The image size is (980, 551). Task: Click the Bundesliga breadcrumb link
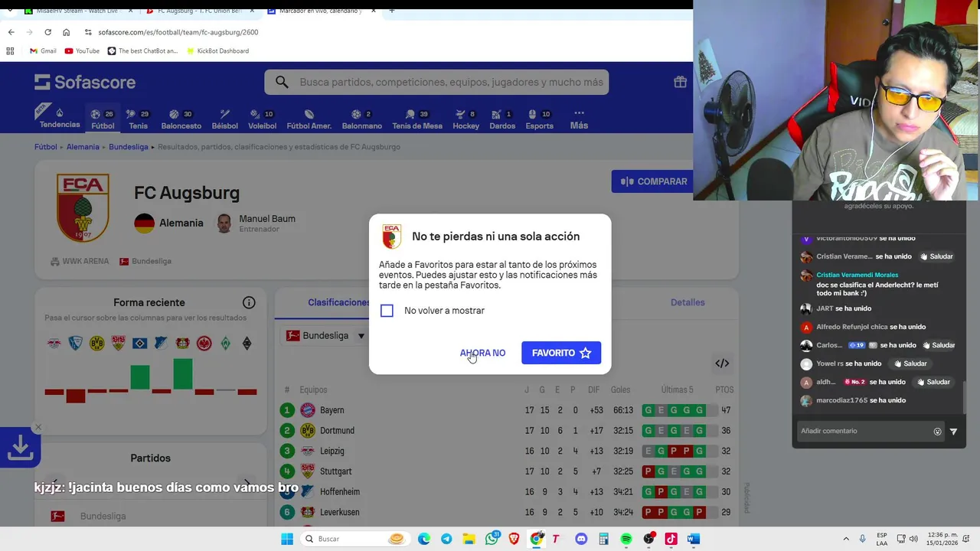click(x=128, y=147)
